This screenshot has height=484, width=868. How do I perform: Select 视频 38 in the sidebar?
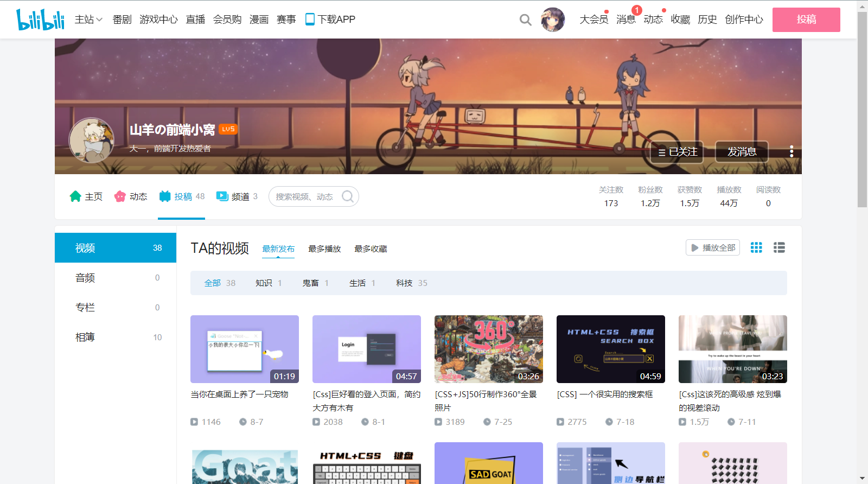pos(116,247)
